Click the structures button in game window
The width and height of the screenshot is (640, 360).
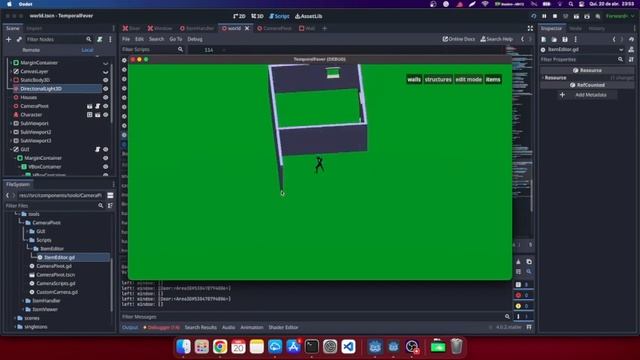(438, 80)
